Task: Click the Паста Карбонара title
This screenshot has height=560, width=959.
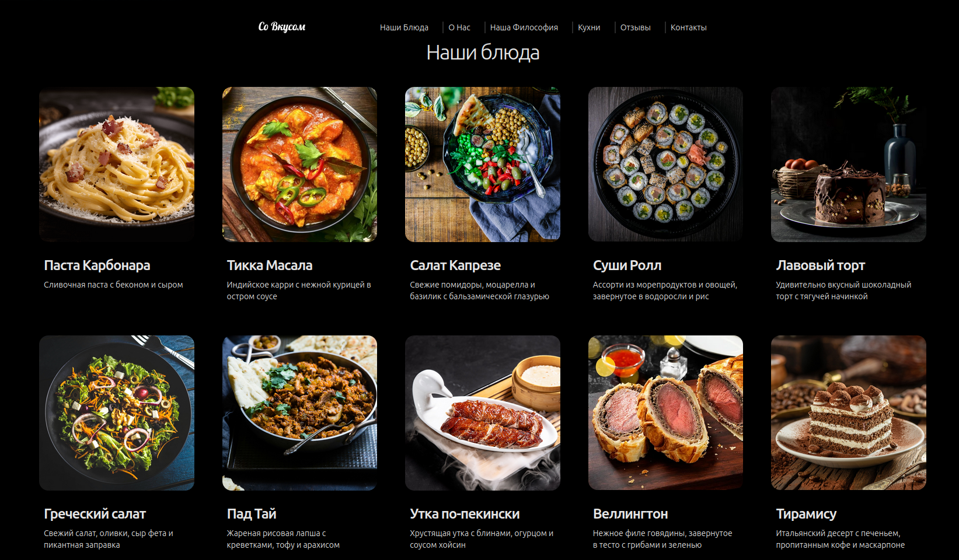Action: 97,265
